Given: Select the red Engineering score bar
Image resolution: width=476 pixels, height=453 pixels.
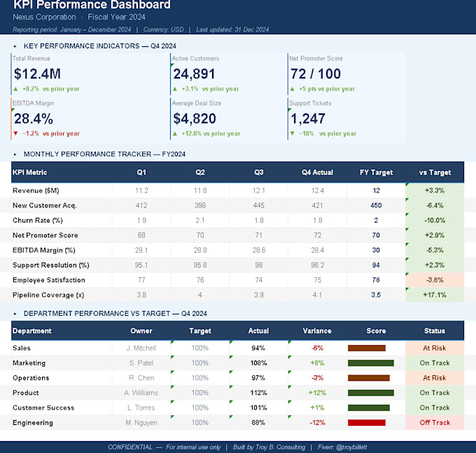Looking at the screenshot, I should pyautogui.click(x=367, y=423).
